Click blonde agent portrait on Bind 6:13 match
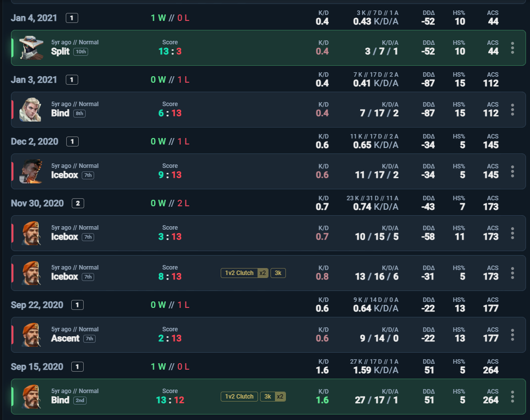 31,110
